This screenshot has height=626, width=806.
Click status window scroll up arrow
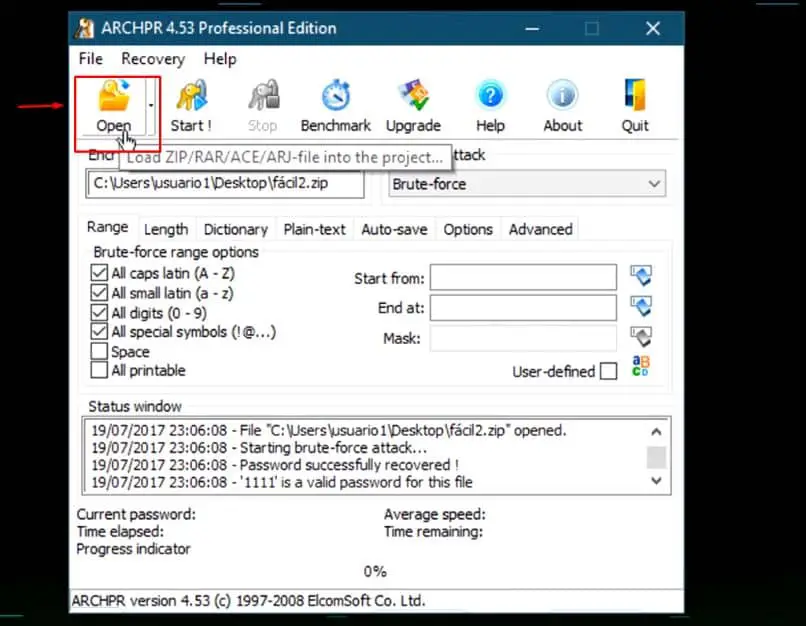point(656,432)
